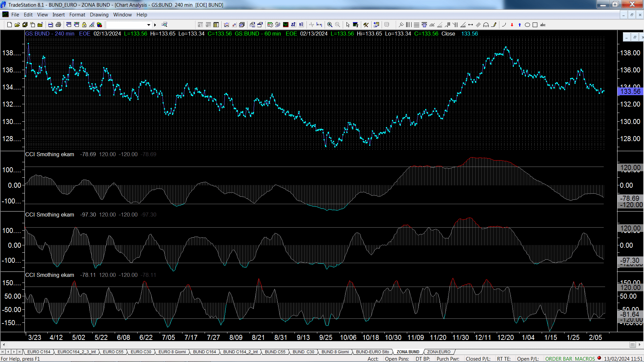Zoom in with the magnifier plus icon

click(330, 25)
